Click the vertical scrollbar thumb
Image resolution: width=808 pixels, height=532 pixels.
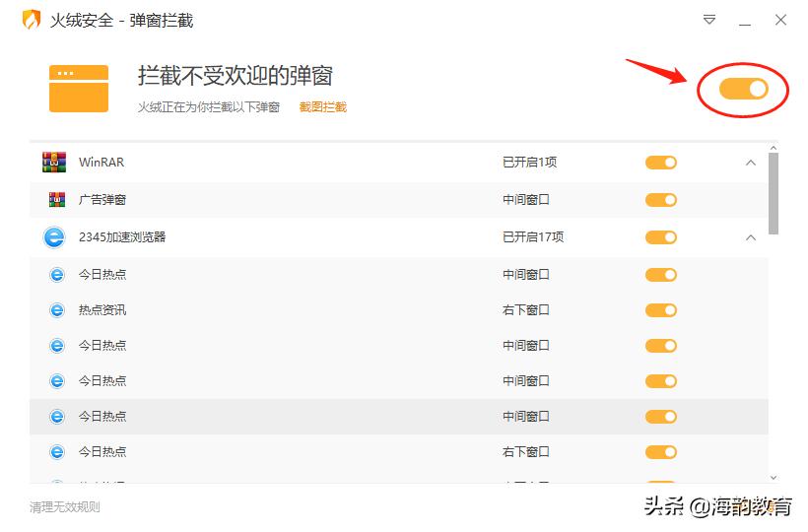773,194
